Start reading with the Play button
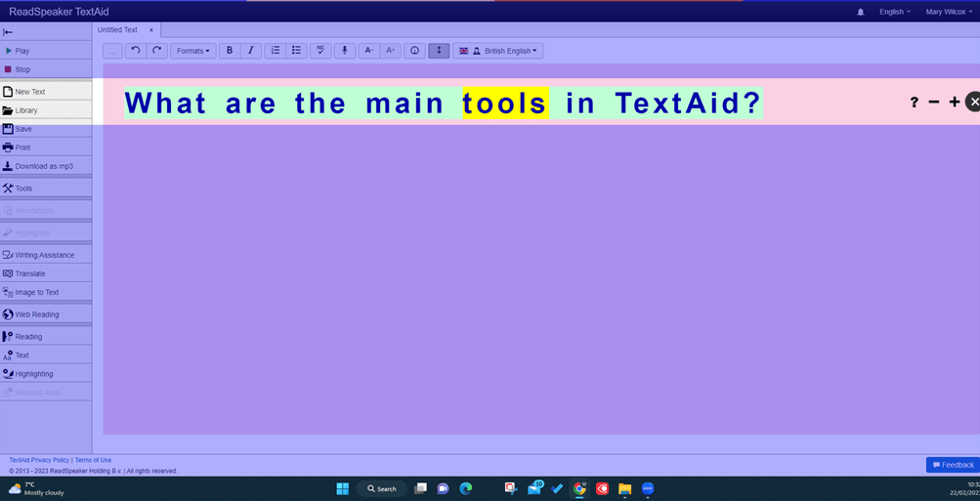The image size is (980, 501). click(46, 51)
